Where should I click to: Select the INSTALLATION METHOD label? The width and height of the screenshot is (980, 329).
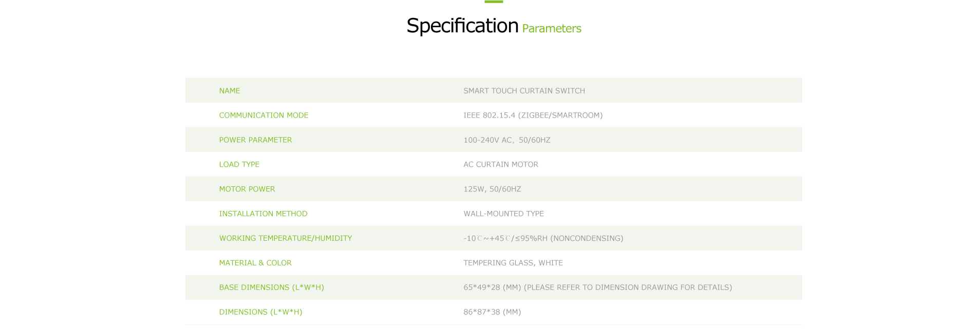[263, 214]
